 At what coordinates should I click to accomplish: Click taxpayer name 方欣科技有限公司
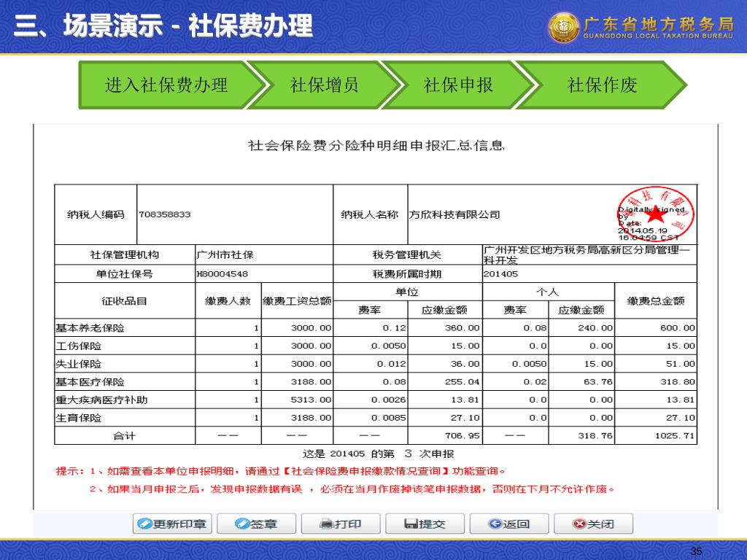[454, 215]
